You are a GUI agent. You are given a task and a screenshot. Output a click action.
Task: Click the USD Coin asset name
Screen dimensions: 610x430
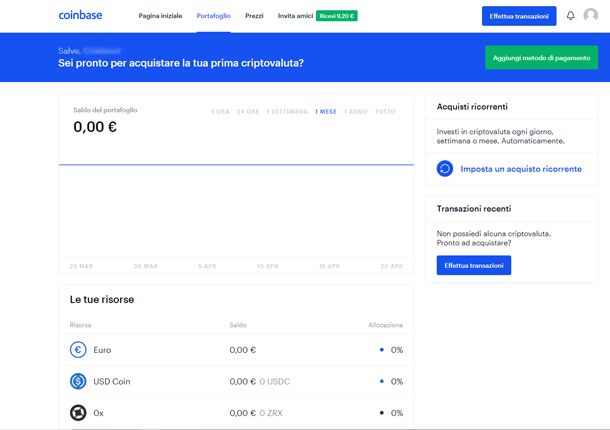[x=112, y=381]
